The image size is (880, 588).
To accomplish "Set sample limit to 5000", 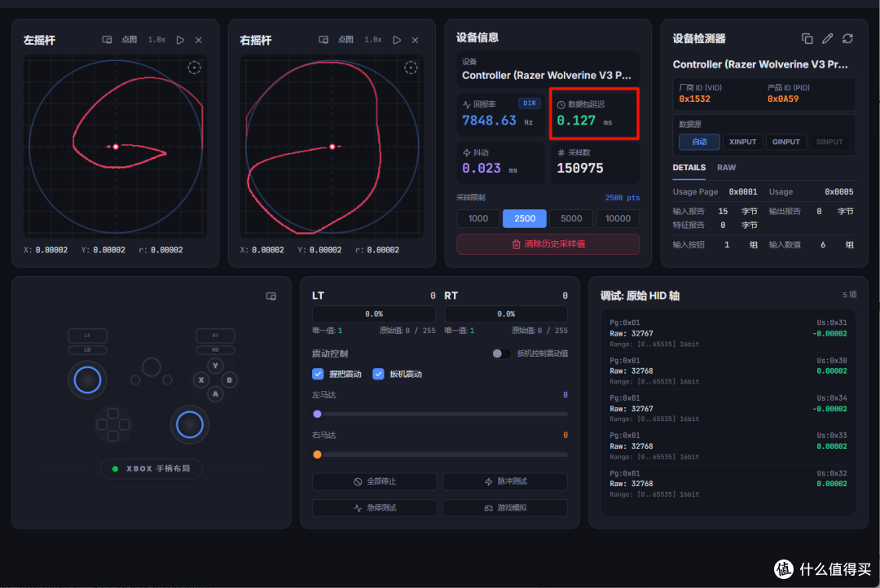I will tap(571, 218).
